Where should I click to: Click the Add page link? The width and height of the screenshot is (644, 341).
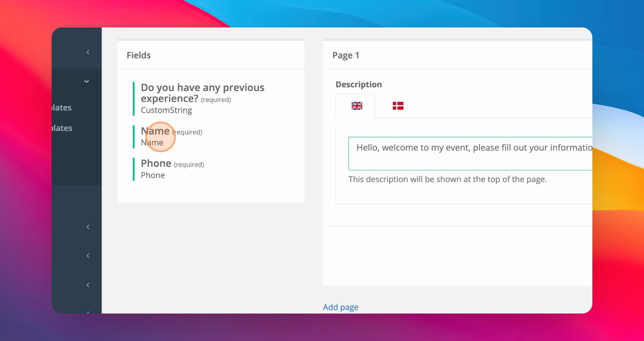(x=340, y=307)
